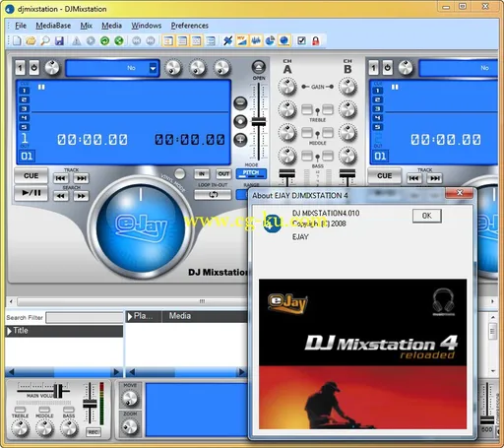Skip to next track on deck B

[x=435, y=178]
